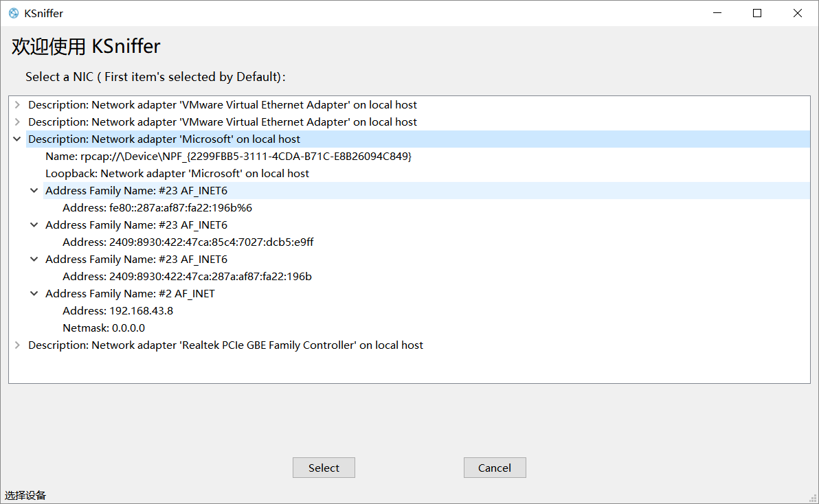Select the Loopback Microsoft row
The height and width of the screenshot is (504, 819).
[177, 174]
